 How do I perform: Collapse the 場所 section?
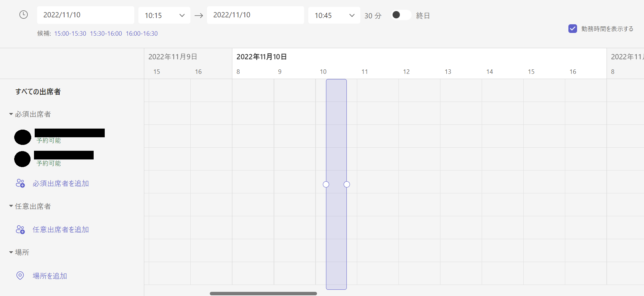point(11,252)
